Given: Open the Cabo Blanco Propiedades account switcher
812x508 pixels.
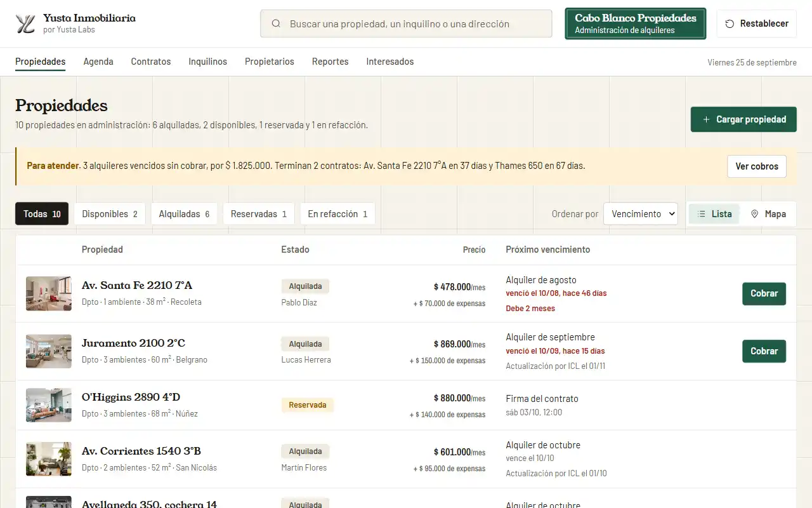Looking at the screenshot, I should coord(636,23).
